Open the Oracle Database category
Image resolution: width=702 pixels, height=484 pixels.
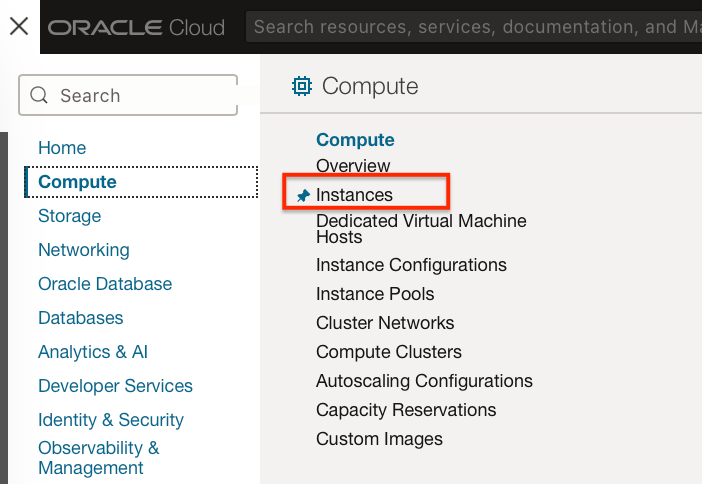(105, 284)
